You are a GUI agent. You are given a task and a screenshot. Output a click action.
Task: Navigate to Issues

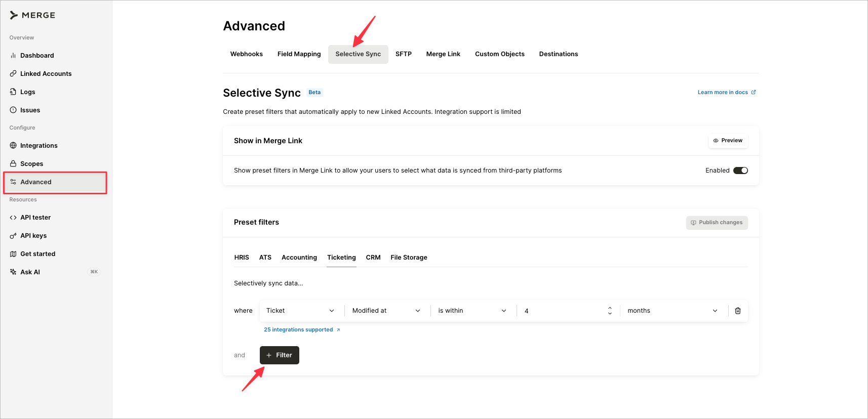click(56, 110)
